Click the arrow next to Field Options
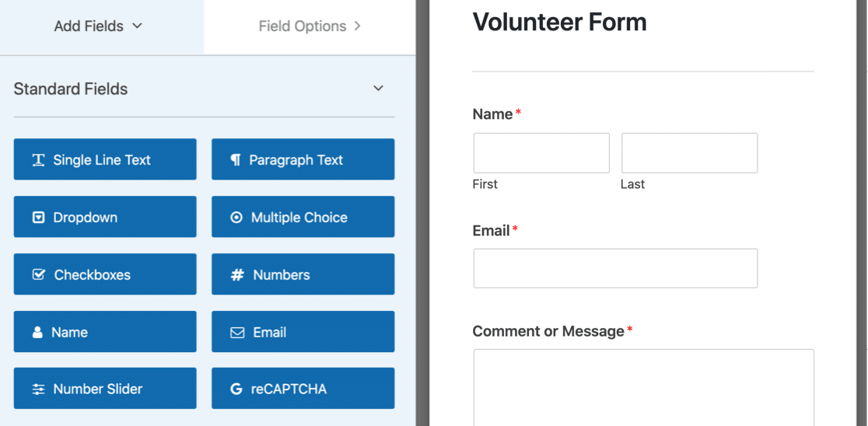 358,26
